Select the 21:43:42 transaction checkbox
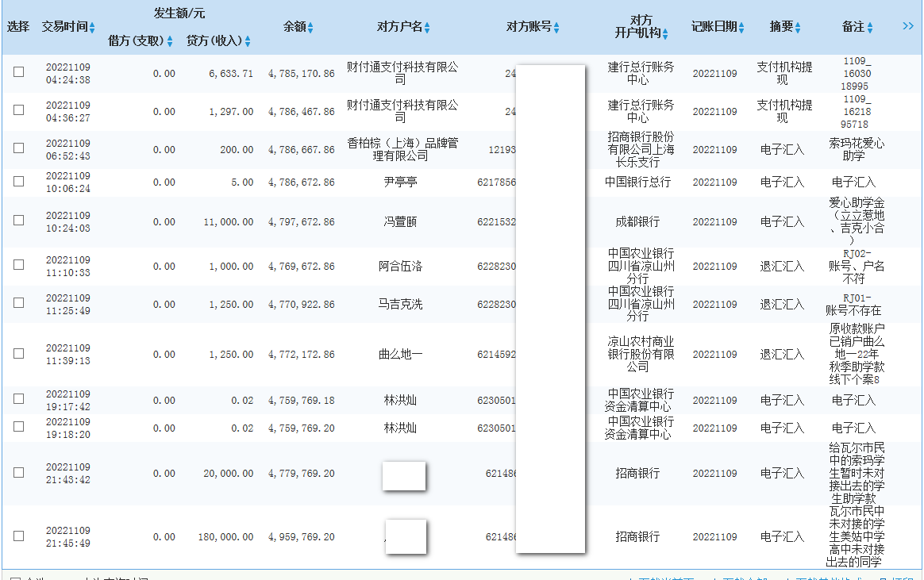924x580 pixels. pyautogui.click(x=19, y=472)
